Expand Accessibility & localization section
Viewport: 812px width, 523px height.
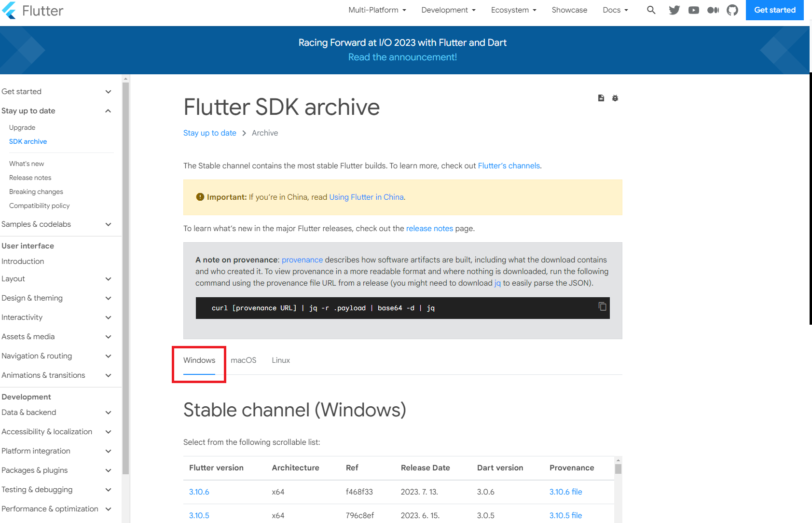point(108,432)
